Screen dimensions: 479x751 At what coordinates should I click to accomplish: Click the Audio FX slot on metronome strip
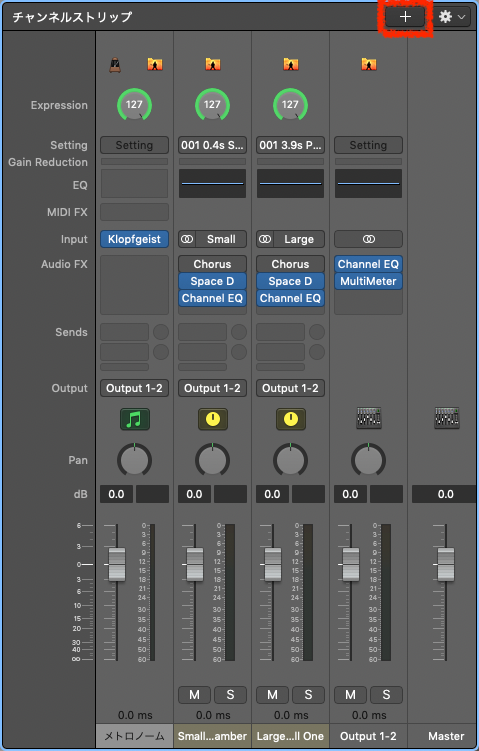coord(135,285)
